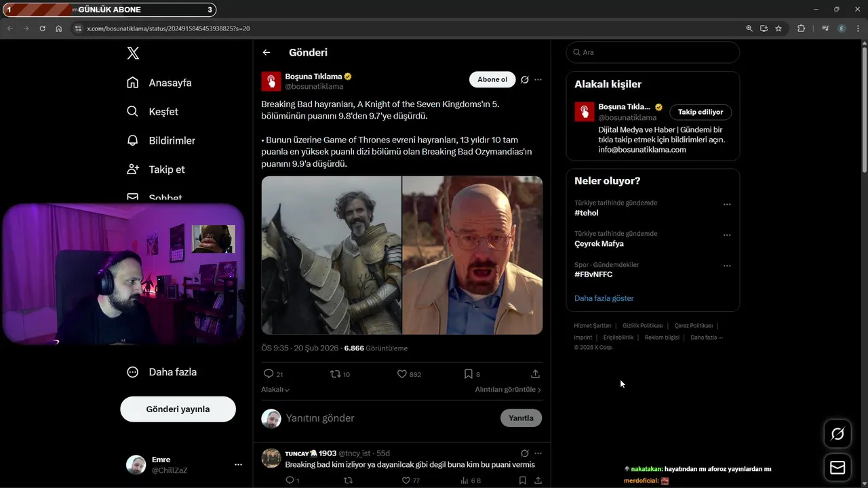Open browser profile avatar E
Image resolution: width=868 pixels, height=488 pixels.
pos(842,28)
